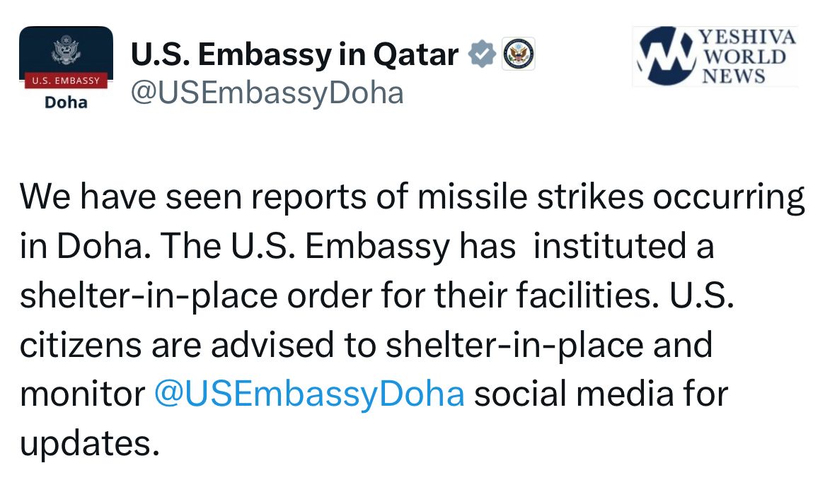The image size is (813, 504).
Task: Click the eagle seal inside the avatar
Action: 65,52
